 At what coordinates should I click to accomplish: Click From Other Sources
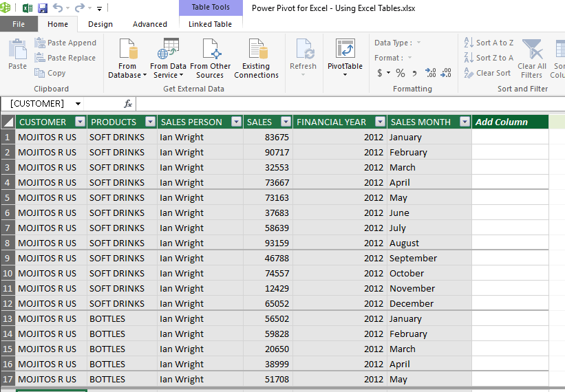[x=210, y=58]
